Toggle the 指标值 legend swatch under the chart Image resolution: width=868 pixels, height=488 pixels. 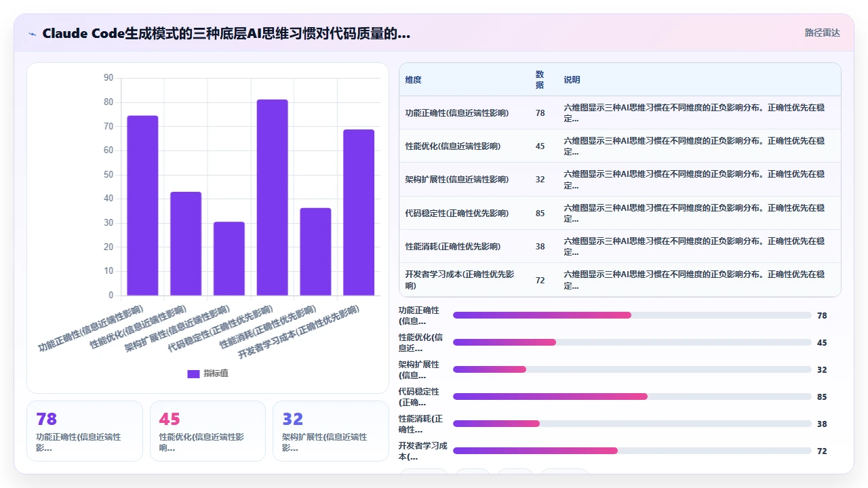(x=193, y=373)
